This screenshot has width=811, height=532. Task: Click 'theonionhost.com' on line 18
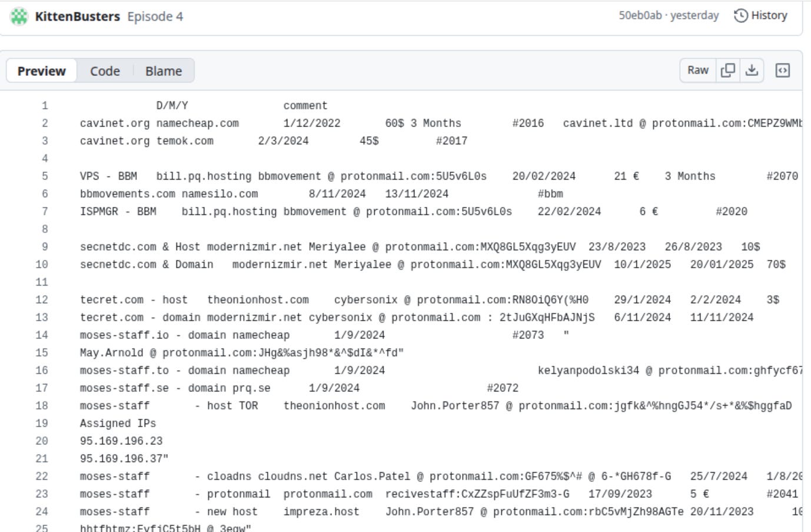pyautogui.click(x=334, y=406)
